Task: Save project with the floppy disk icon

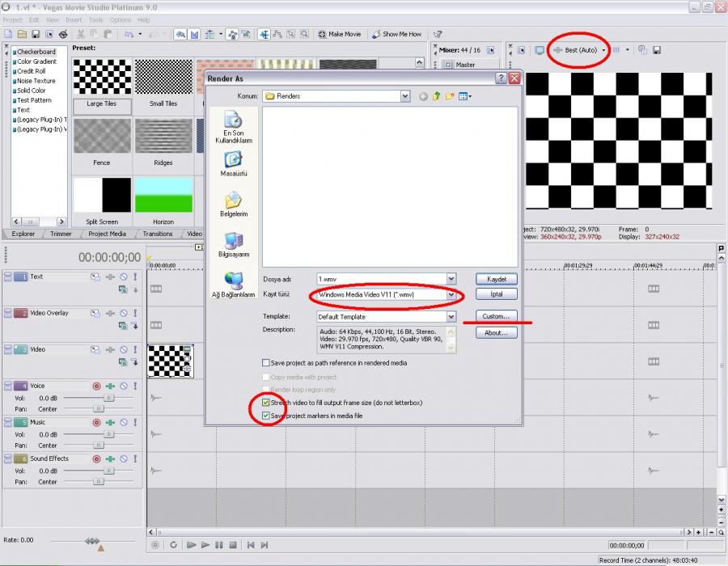Action: 36,34
